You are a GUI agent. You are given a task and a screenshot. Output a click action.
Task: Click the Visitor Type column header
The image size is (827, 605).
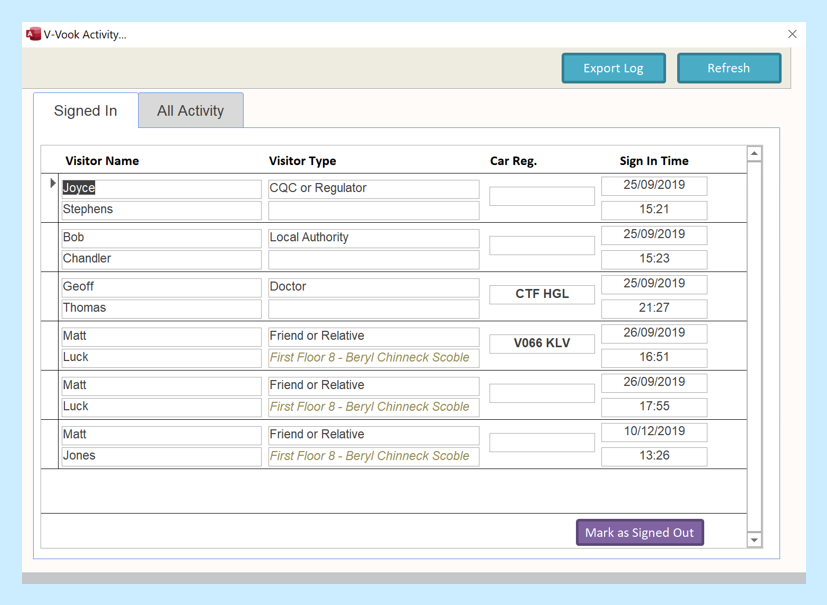302,161
